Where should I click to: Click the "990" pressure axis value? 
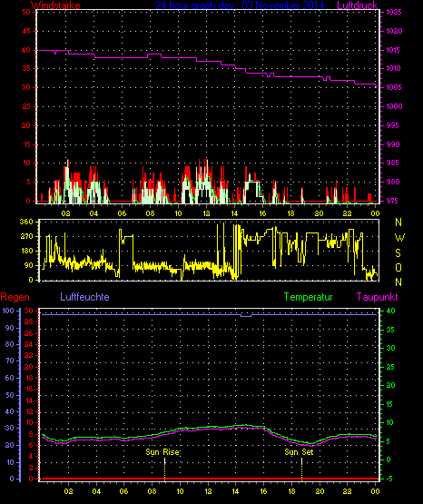pyautogui.click(x=393, y=144)
